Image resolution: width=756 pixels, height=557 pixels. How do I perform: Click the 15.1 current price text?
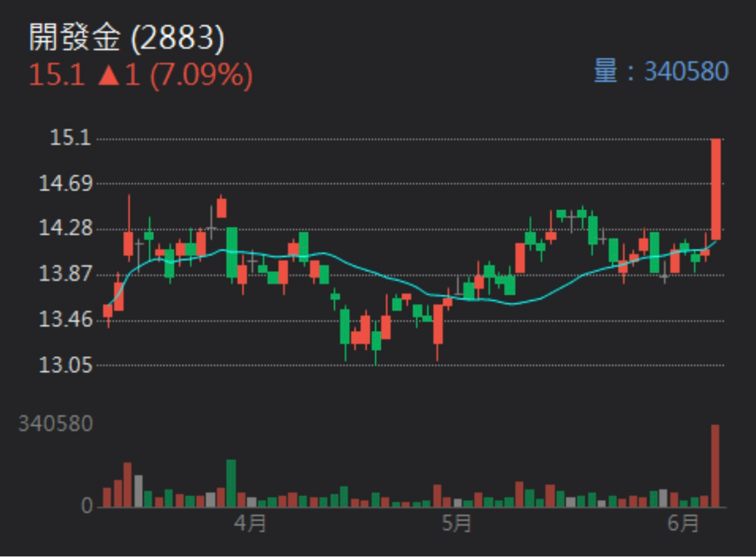(x=57, y=76)
